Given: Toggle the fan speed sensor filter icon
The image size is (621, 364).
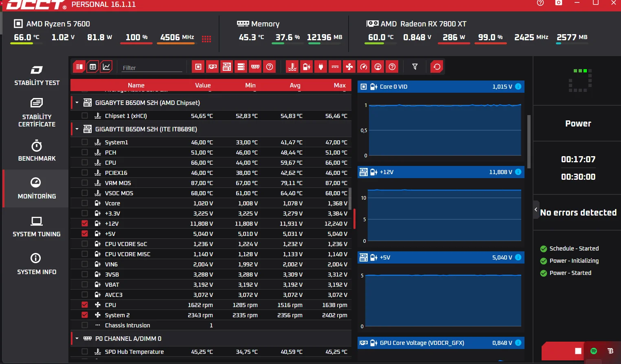Looking at the screenshot, I should [x=349, y=67].
